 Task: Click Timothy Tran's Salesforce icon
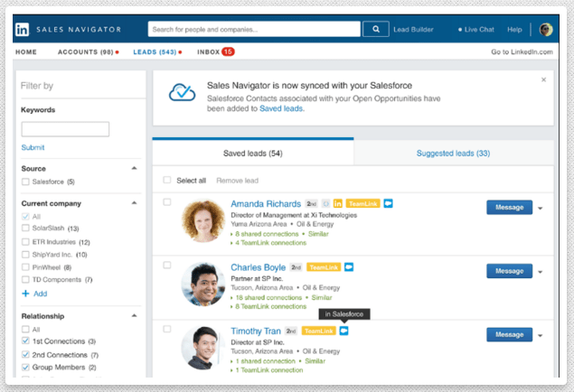click(x=343, y=331)
